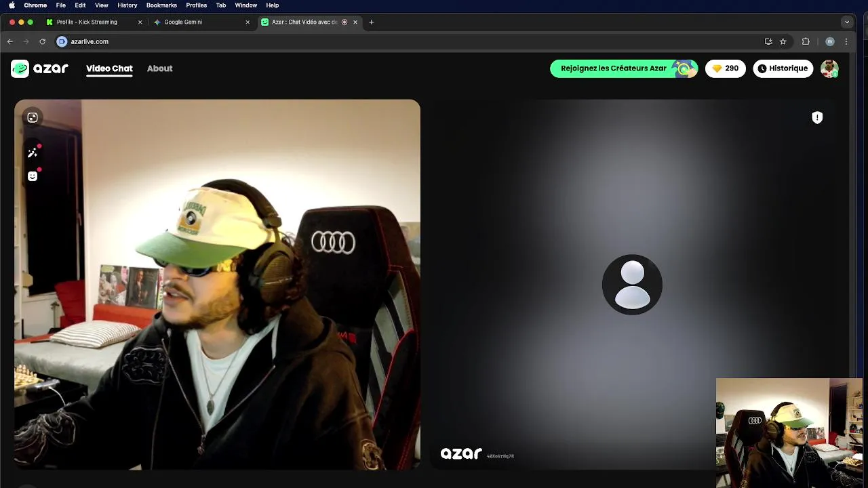This screenshot has height=488, width=868.
Task: Reload the current page
Action: (42, 41)
